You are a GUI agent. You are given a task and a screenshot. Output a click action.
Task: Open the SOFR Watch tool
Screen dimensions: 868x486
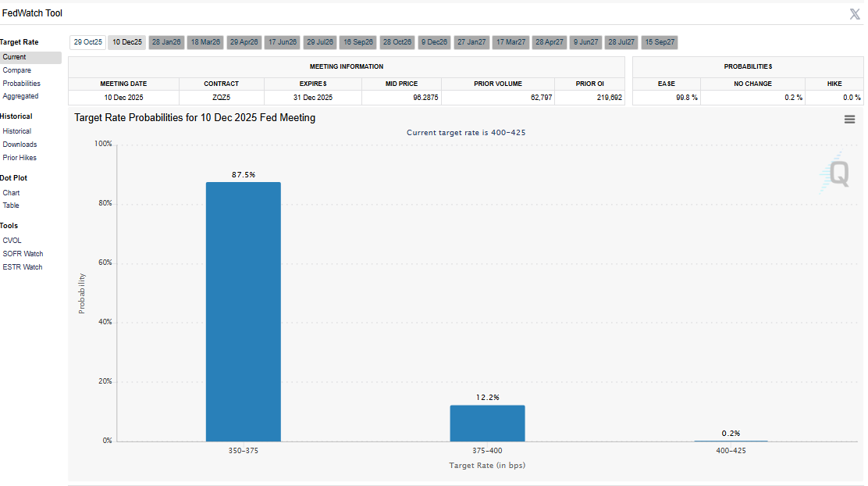(x=23, y=254)
